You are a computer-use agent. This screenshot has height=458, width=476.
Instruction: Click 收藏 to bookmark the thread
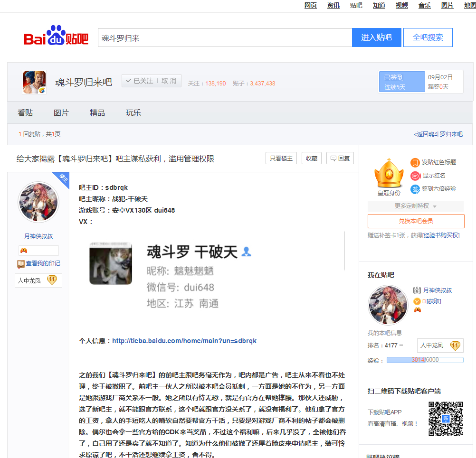coord(312,159)
